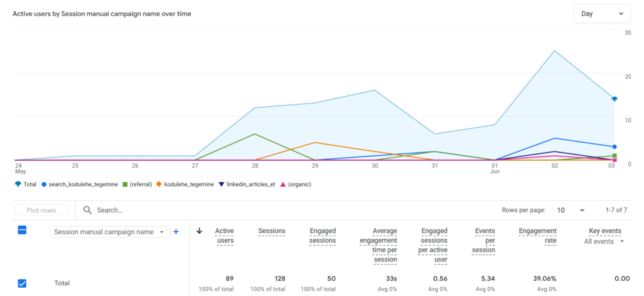Open the Day granularity dropdown
The height and width of the screenshot is (296, 644).
[x=602, y=14]
